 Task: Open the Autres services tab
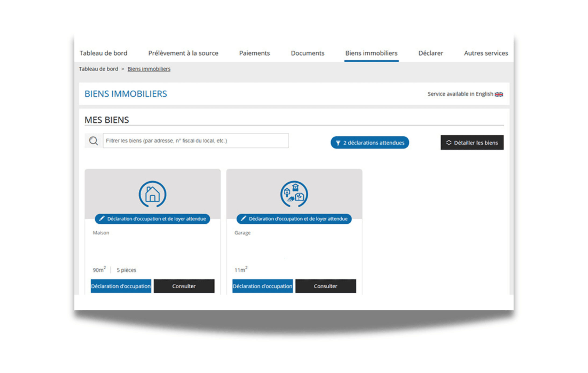point(486,53)
